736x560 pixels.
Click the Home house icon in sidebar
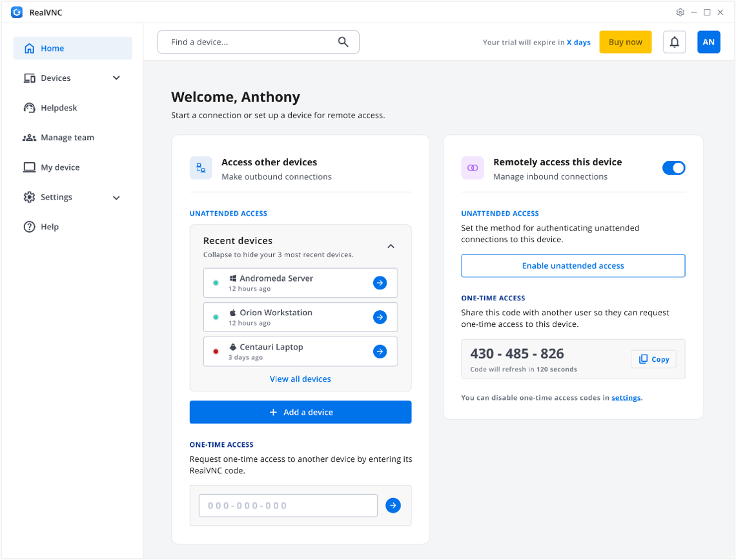[30, 48]
